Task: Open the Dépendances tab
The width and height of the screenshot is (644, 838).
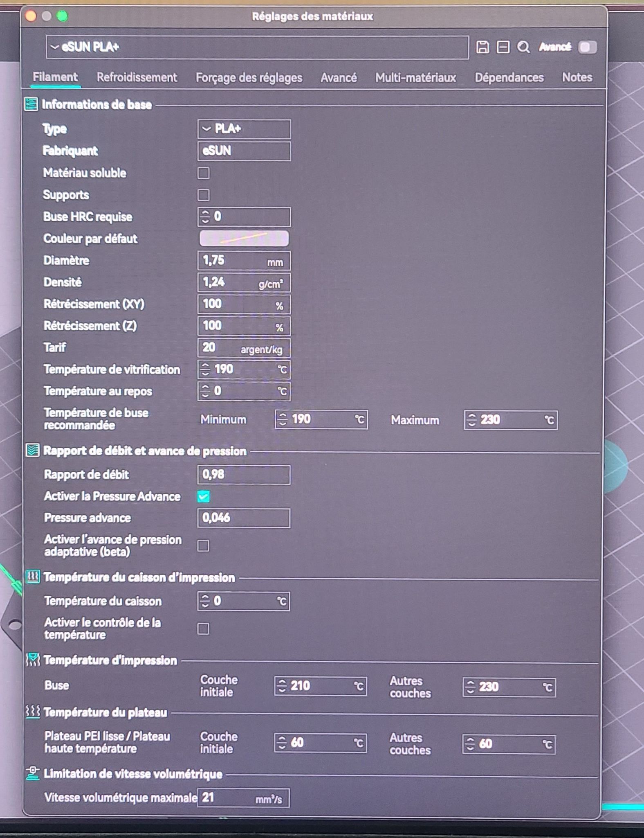Action: pos(509,77)
